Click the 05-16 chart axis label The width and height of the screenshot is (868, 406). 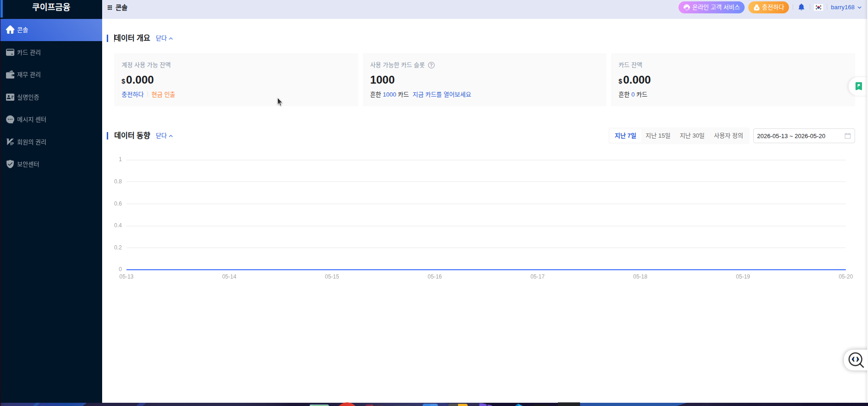tap(434, 277)
